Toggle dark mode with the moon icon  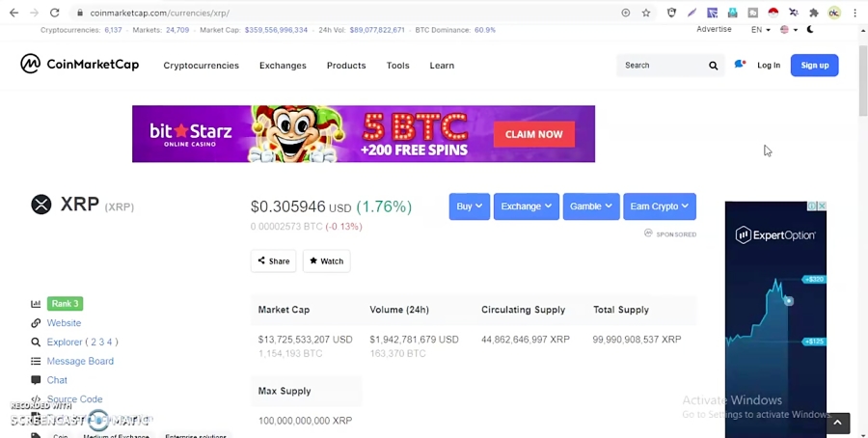(x=810, y=29)
